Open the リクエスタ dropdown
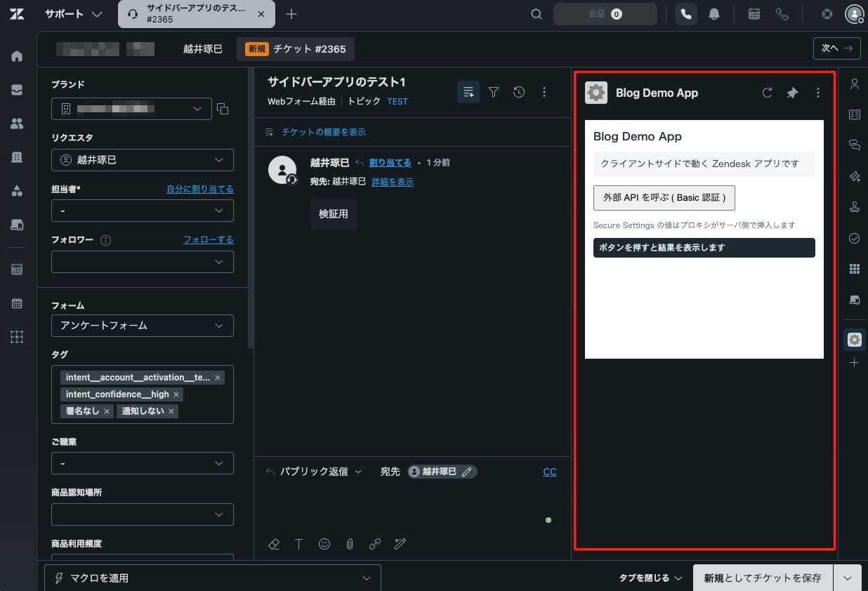The width and height of the screenshot is (868, 591). [x=143, y=160]
